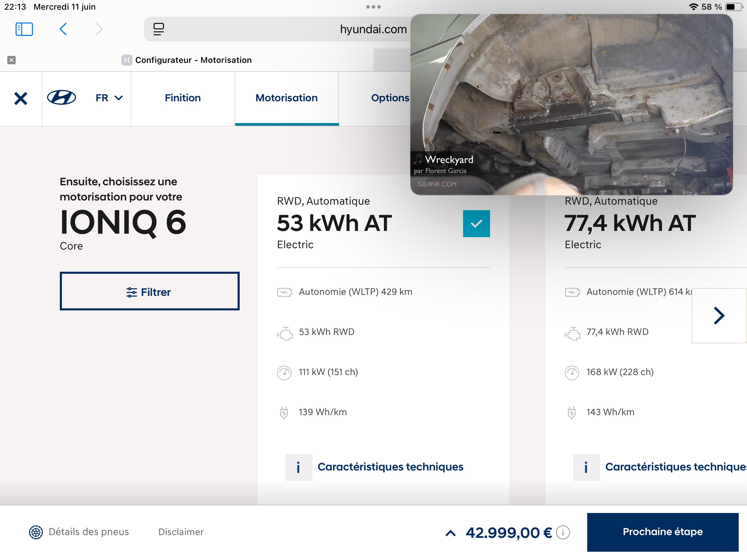Open the Disclaimer link
Image resolution: width=747 pixels, height=560 pixels.
(x=181, y=532)
